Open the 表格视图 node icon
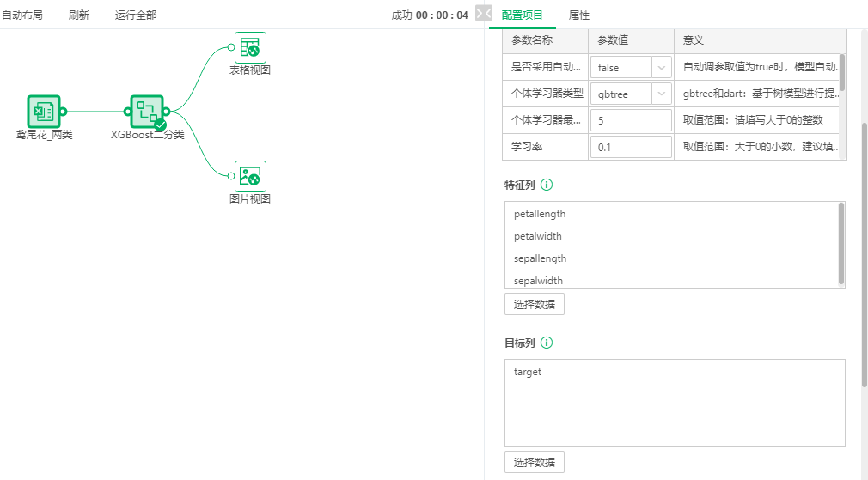This screenshot has width=868, height=480. point(250,47)
